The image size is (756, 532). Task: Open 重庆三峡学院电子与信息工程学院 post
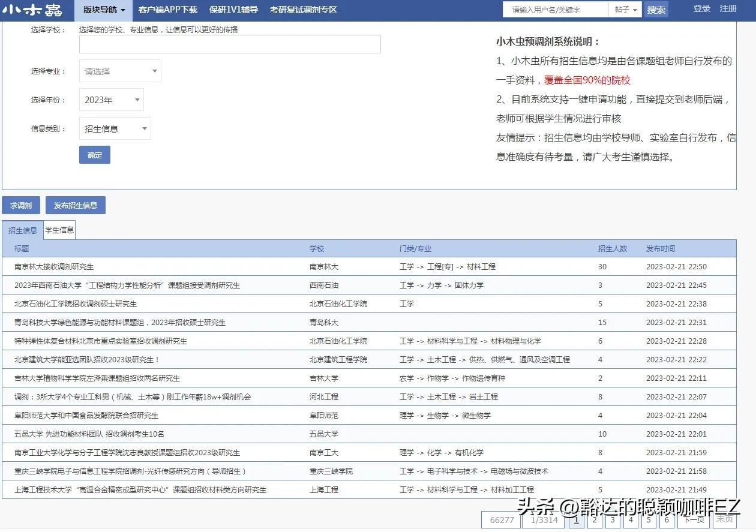pos(130,471)
